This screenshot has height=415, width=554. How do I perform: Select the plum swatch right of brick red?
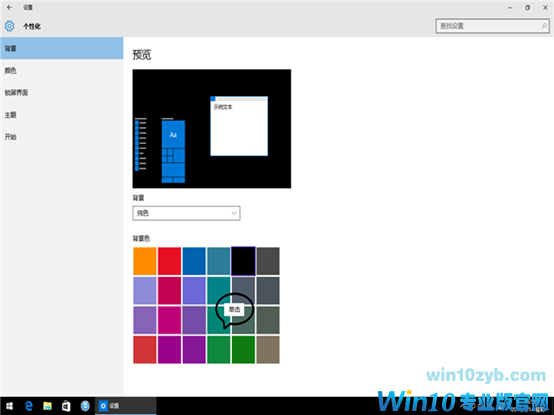169,350
